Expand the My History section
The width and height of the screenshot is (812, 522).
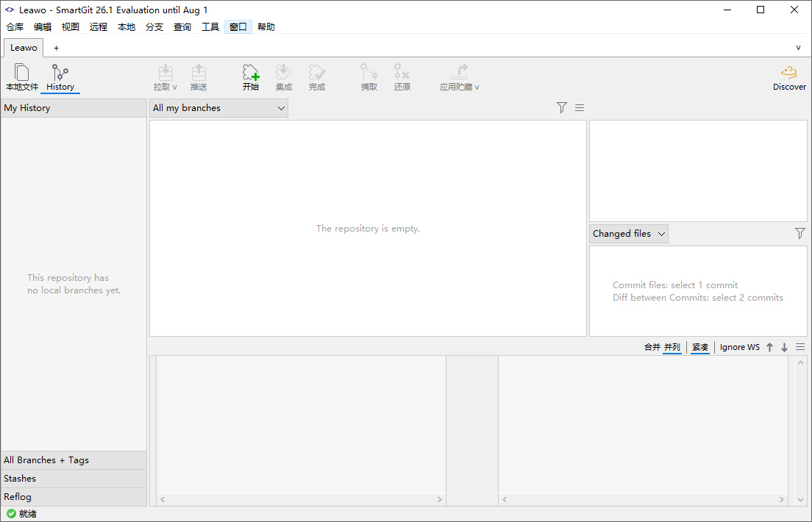click(74, 108)
